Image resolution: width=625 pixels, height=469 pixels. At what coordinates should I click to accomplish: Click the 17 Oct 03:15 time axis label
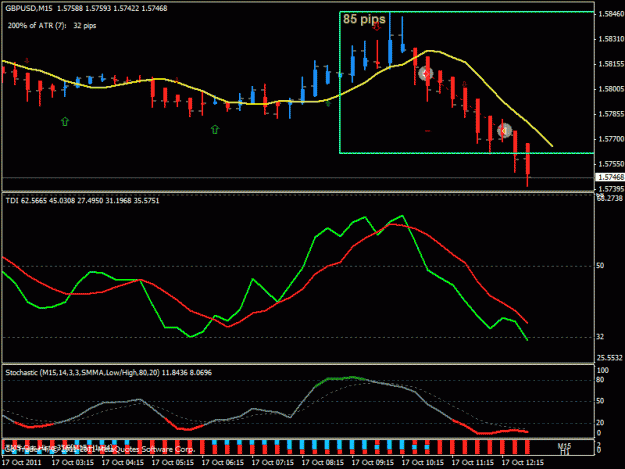(73, 462)
